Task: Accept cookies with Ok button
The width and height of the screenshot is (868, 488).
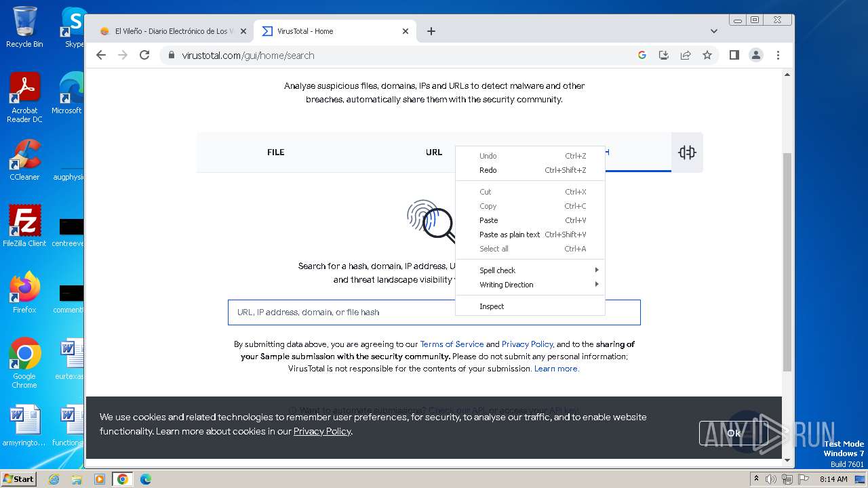Action: click(734, 433)
